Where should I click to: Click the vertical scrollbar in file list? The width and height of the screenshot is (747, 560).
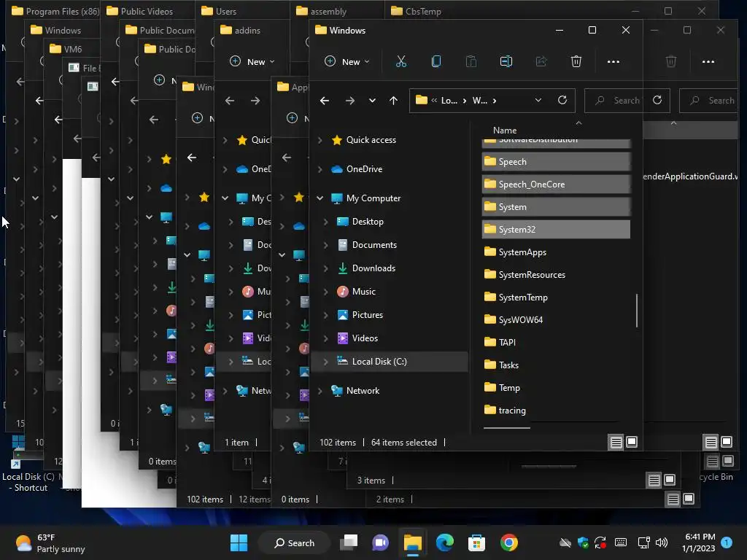637,311
